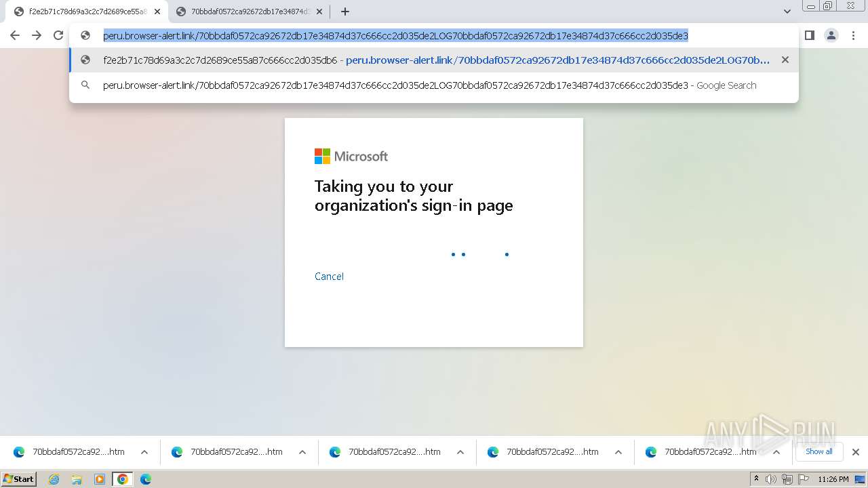
Task: Click the address bar URL field
Action: 395,36
